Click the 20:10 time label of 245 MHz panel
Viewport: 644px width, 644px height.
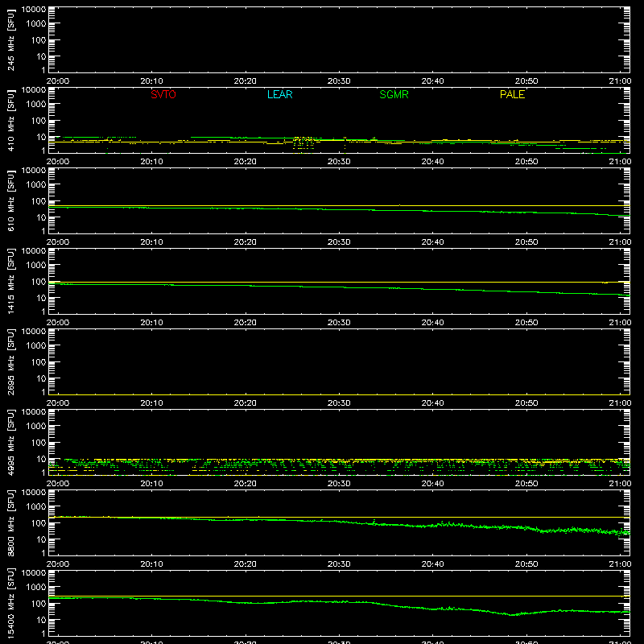coord(151,81)
